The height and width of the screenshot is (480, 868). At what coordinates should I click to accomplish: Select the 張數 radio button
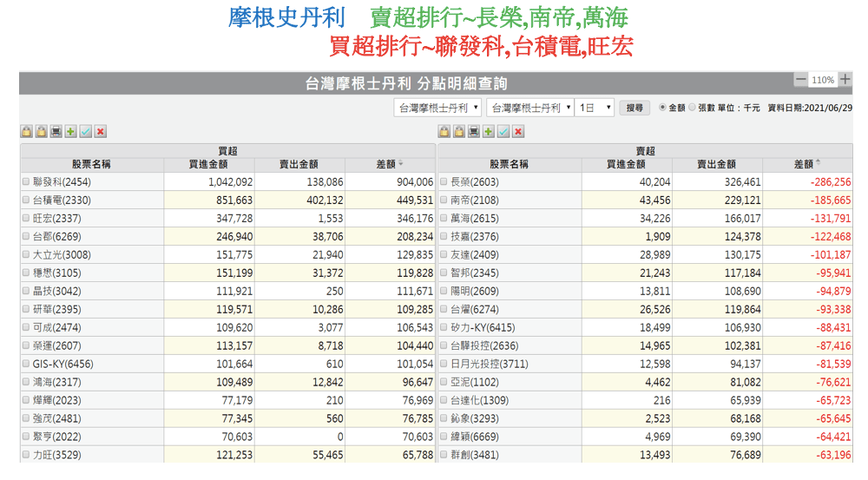(x=692, y=108)
